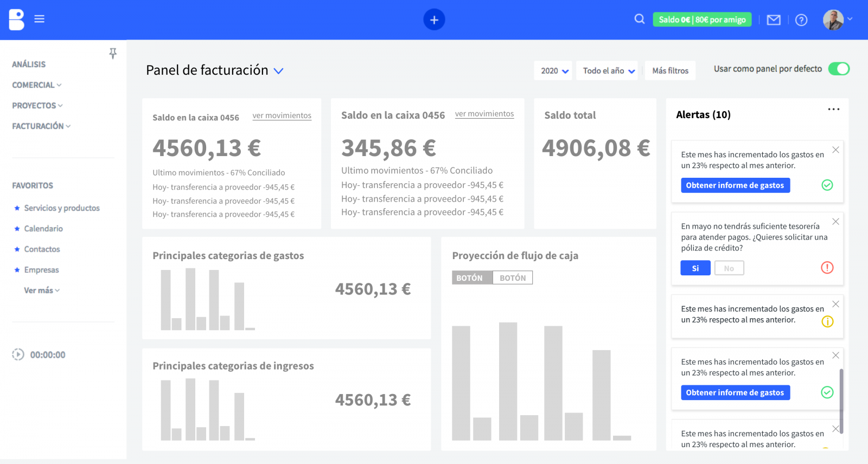
Task: Click the help question mark icon
Action: [801, 20]
